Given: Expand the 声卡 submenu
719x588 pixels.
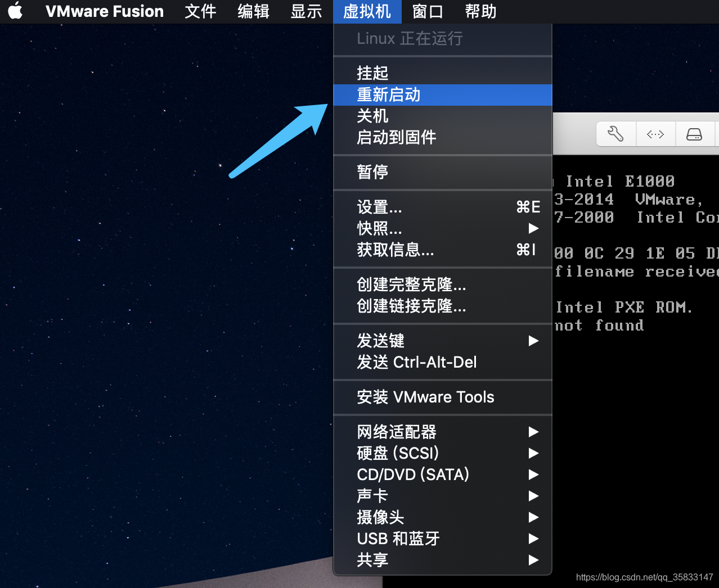Looking at the screenshot, I should (443, 496).
